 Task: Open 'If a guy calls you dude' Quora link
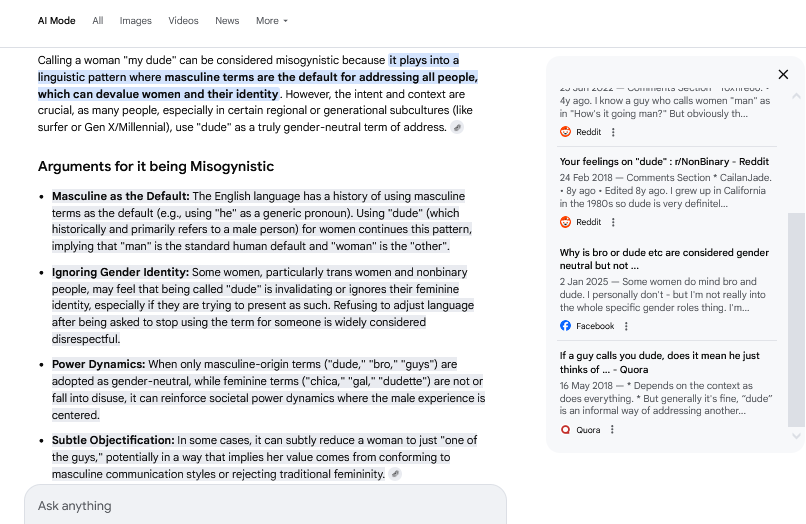pos(660,363)
